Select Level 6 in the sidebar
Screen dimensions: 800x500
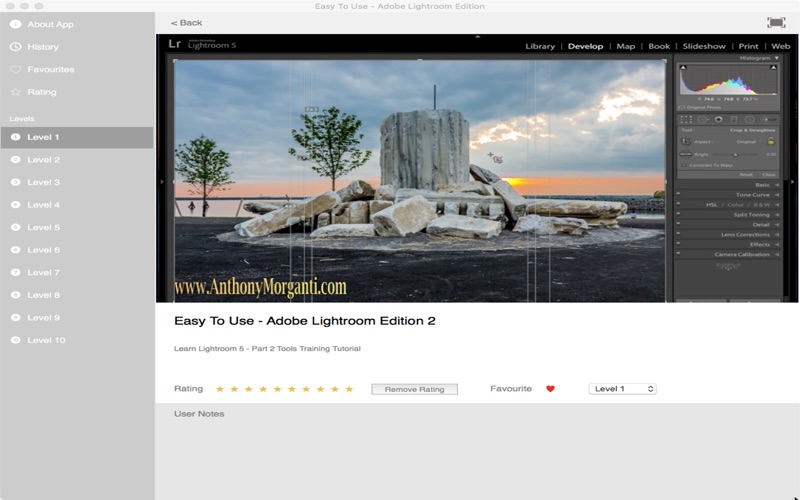click(x=77, y=249)
